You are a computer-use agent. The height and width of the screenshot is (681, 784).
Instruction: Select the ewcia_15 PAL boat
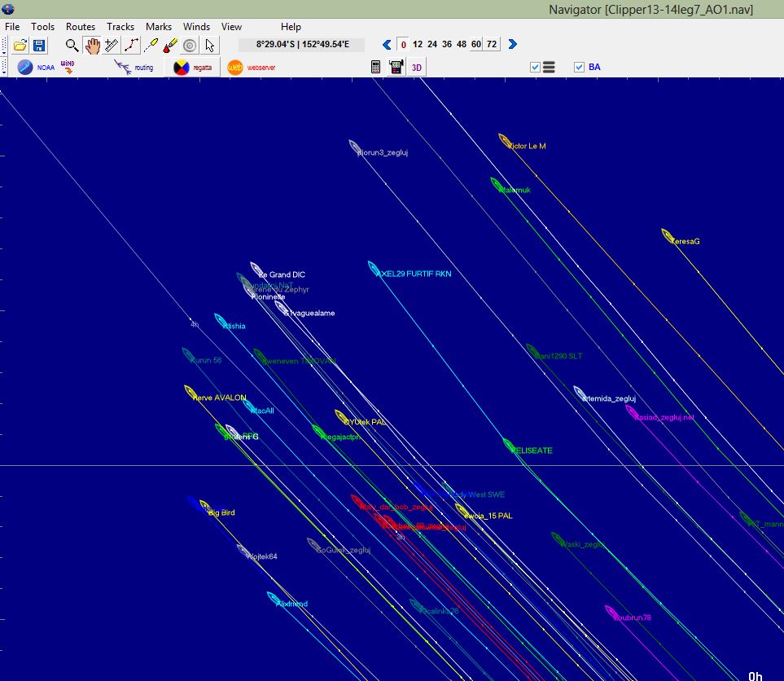[x=462, y=511]
